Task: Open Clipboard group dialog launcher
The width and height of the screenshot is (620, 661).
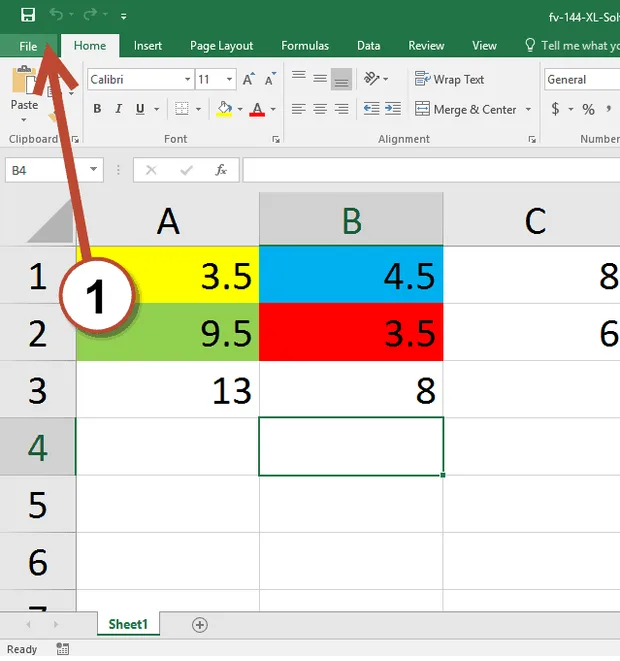Action: 75,140
